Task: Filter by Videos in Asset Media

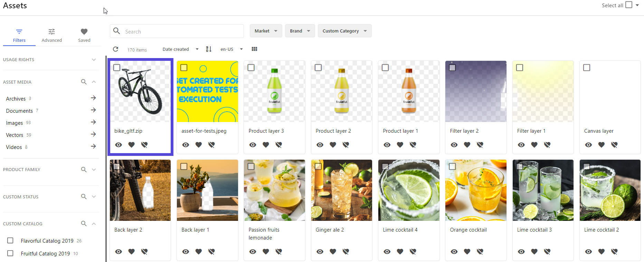Action: (14, 147)
